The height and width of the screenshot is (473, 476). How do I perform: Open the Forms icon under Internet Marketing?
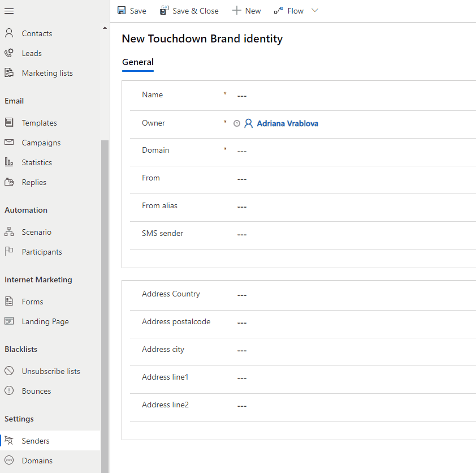tap(9, 301)
